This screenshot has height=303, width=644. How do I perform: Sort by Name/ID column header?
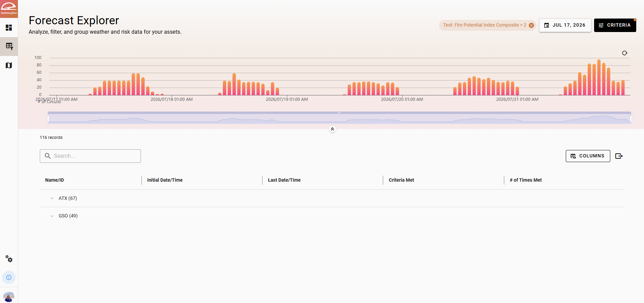coord(55,180)
